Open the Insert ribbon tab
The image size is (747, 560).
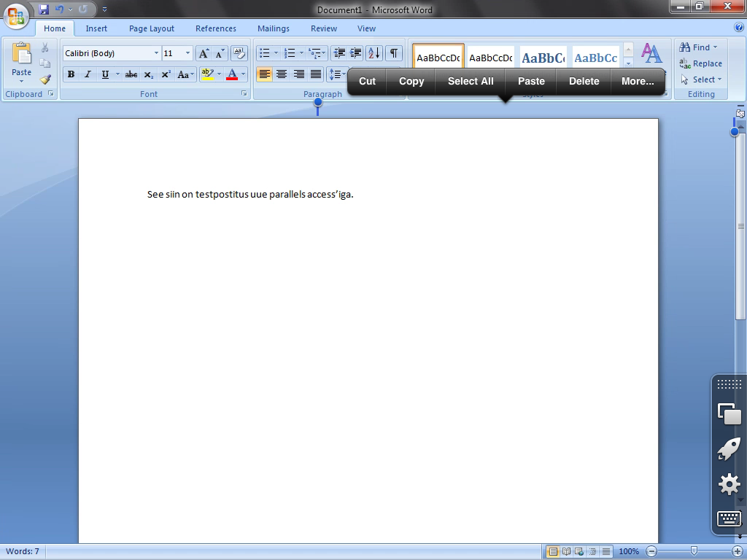(x=96, y=28)
